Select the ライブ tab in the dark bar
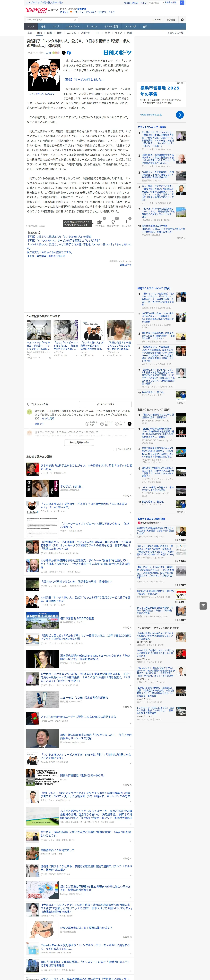 (56, 27)
